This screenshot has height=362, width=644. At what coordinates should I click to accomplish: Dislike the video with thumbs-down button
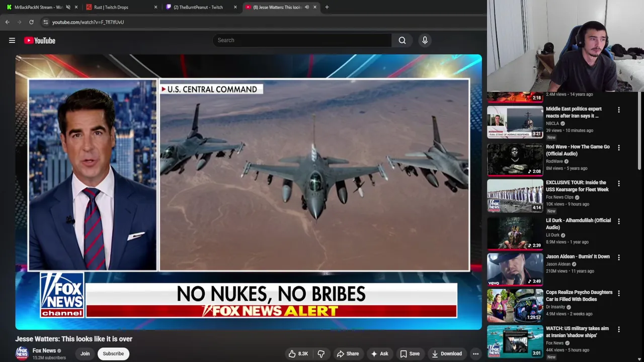[x=321, y=354]
